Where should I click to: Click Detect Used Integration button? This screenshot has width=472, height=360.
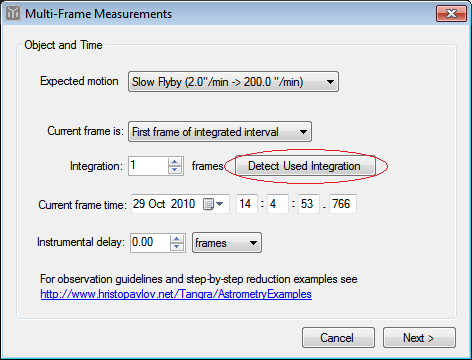tap(305, 166)
